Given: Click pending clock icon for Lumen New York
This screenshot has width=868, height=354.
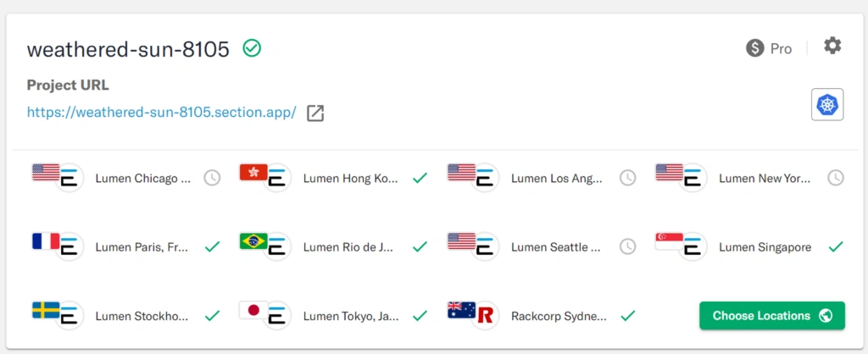Looking at the screenshot, I should tap(835, 178).
